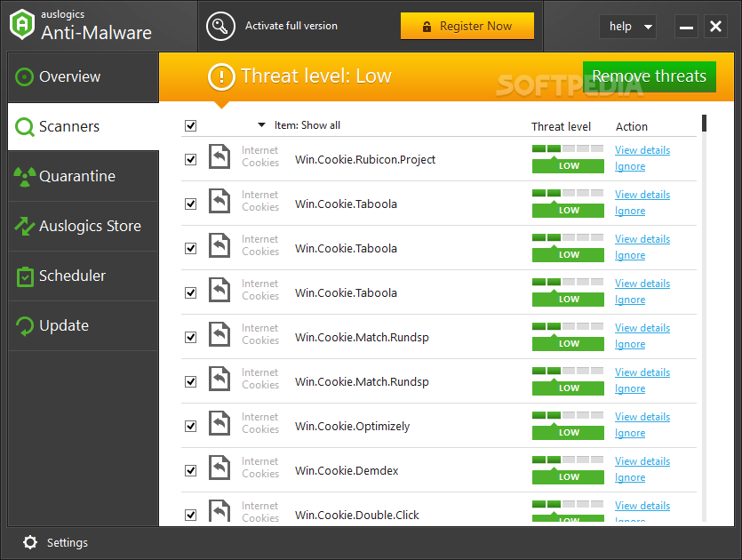Click the green Remove threats button

[x=650, y=76]
